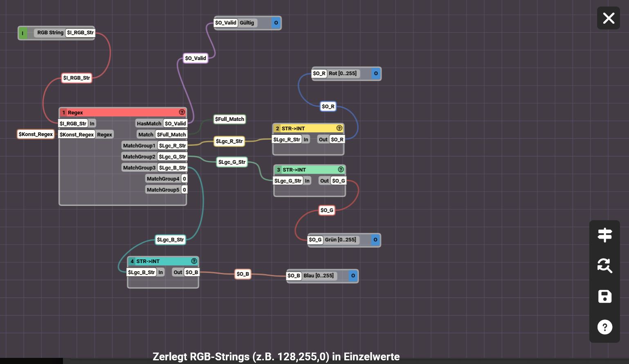Image resolution: width=629 pixels, height=364 pixels.
Task: Open help via the question mark circle icon
Action: click(604, 327)
